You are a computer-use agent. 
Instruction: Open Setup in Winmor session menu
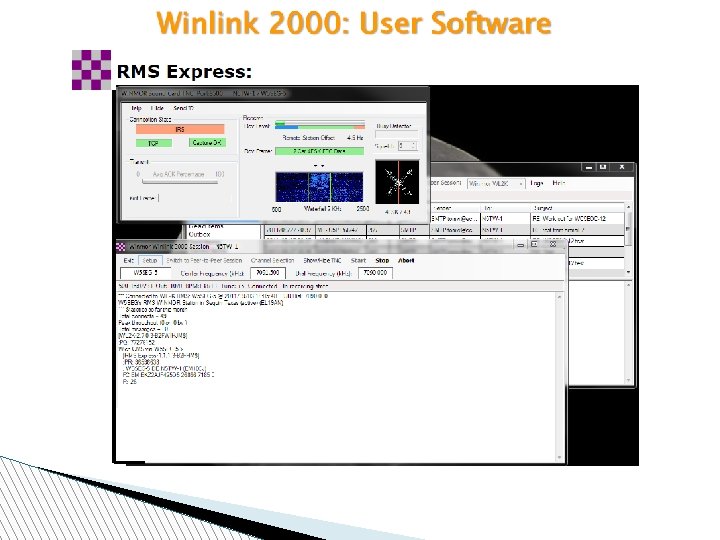(150, 260)
